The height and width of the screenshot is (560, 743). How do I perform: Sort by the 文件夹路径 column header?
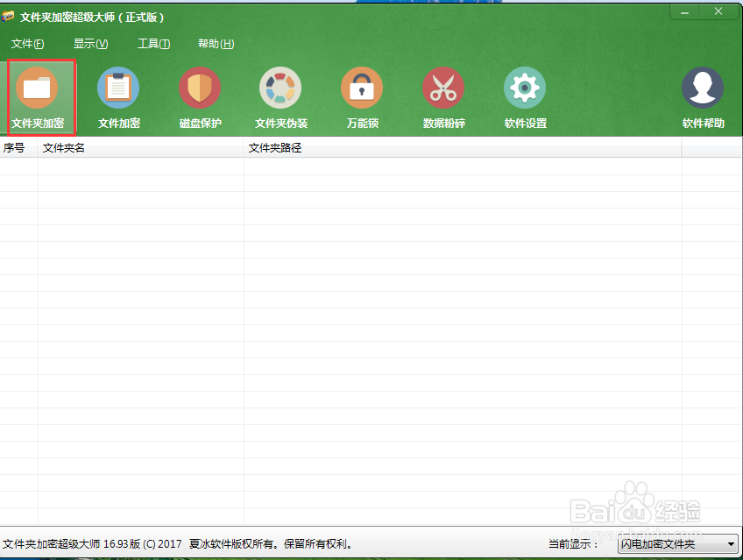click(x=463, y=148)
